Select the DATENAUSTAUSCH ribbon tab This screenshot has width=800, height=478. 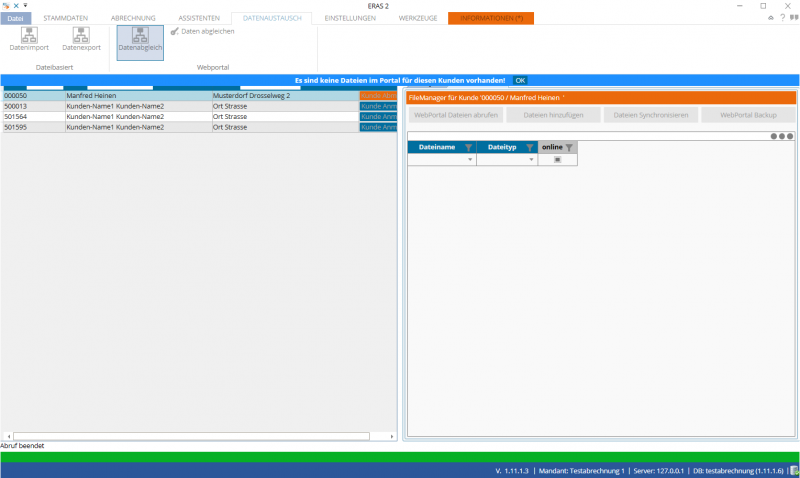272,18
